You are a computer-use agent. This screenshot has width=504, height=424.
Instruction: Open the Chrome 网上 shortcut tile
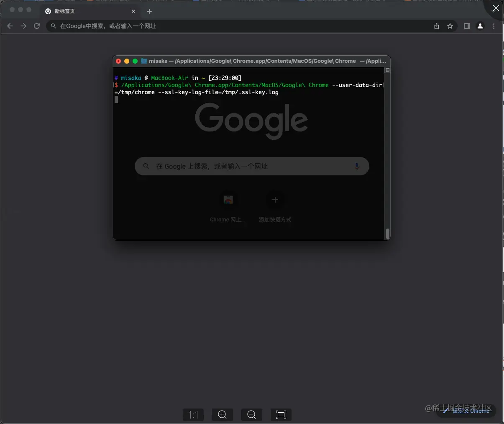click(228, 207)
